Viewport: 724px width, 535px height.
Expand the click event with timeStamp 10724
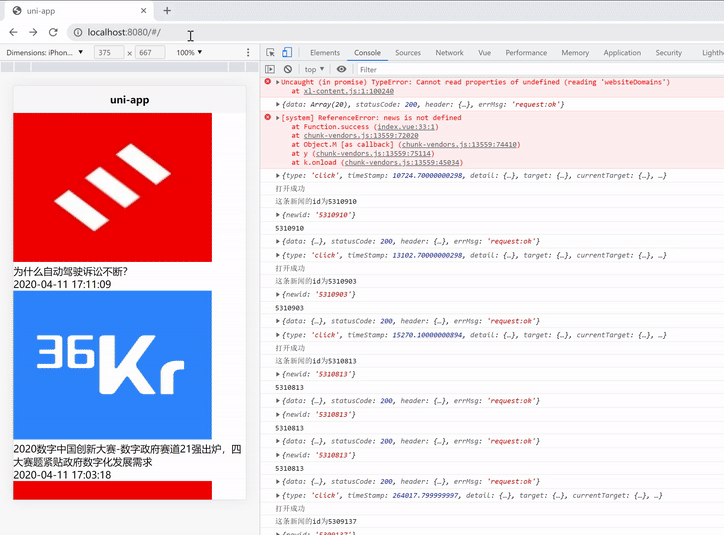click(278, 175)
